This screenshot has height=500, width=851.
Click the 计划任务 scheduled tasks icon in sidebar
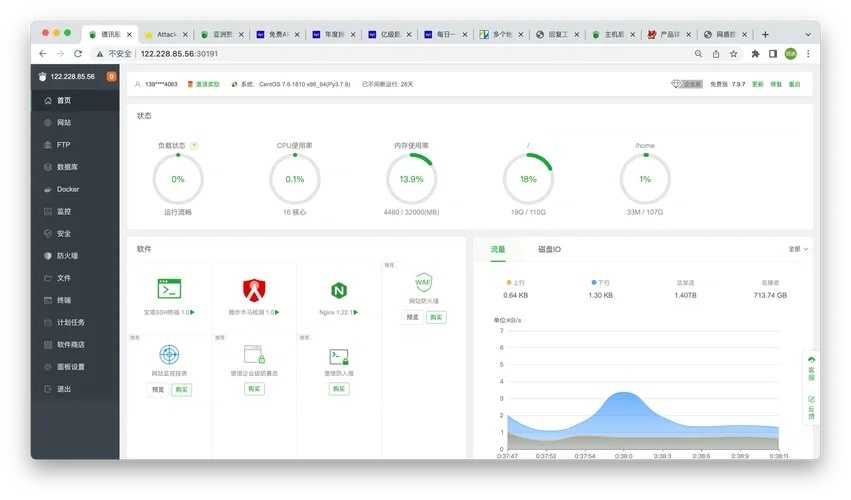[x=48, y=322]
